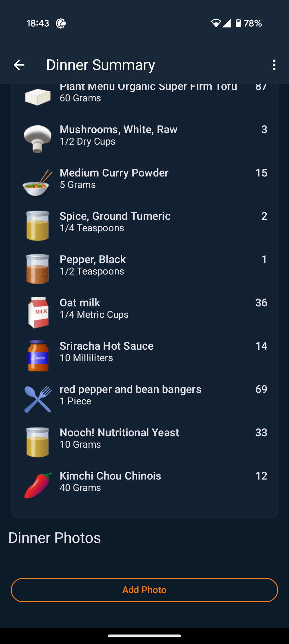Open the Oat milk food entry
Image resolution: width=289 pixels, height=644 pixels.
pos(80,303)
